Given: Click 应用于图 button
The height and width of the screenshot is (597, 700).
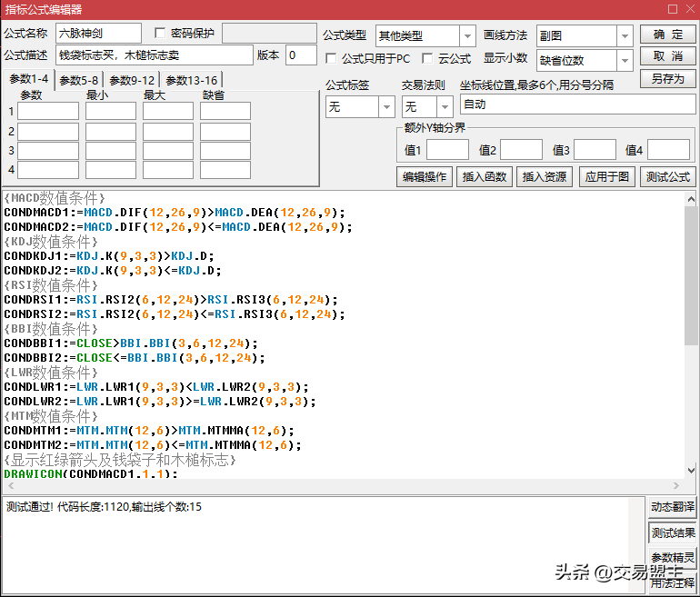Looking at the screenshot, I should pyautogui.click(x=606, y=176).
